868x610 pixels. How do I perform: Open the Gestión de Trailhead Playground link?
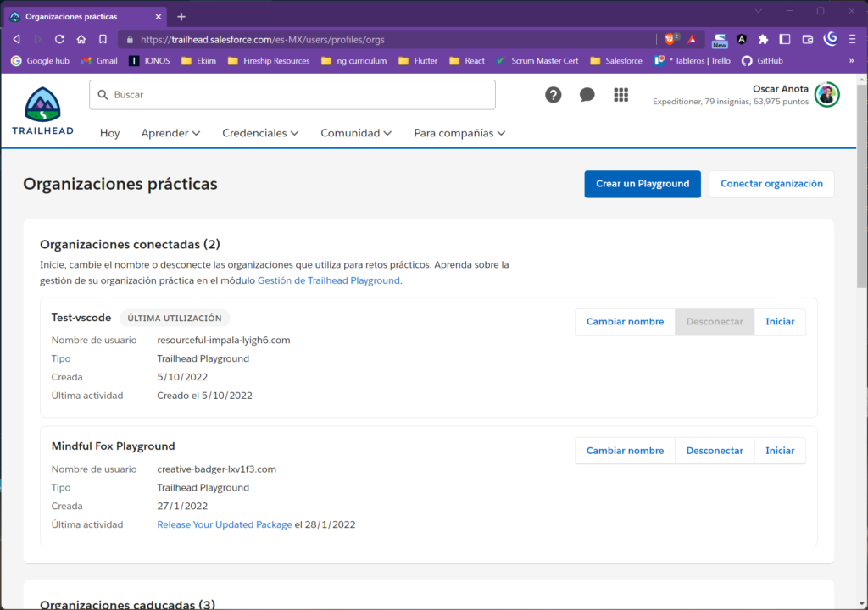tap(329, 280)
